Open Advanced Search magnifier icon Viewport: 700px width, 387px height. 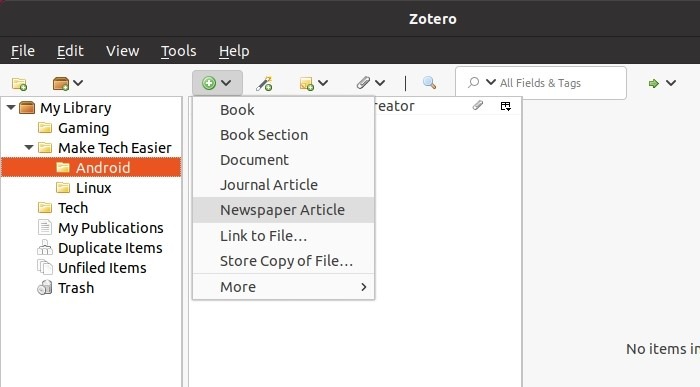click(x=429, y=83)
